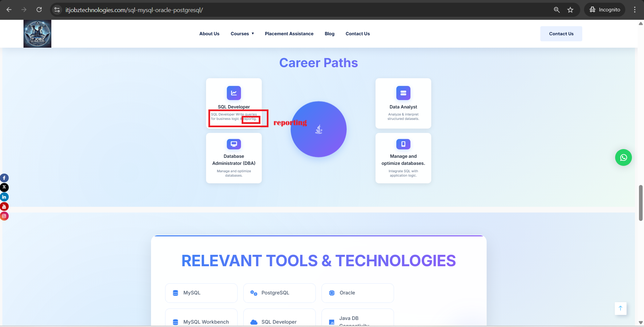Image resolution: width=644 pixels, height=327 pixels.
Task: Select the PostgreSQL technology card
Action: 279,293
